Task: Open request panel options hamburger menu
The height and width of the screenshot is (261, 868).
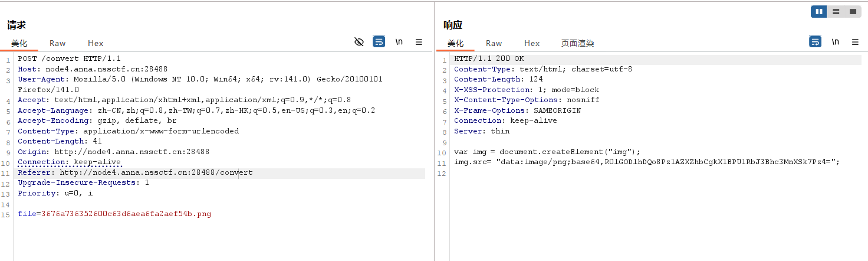Action: pos(419,42)
